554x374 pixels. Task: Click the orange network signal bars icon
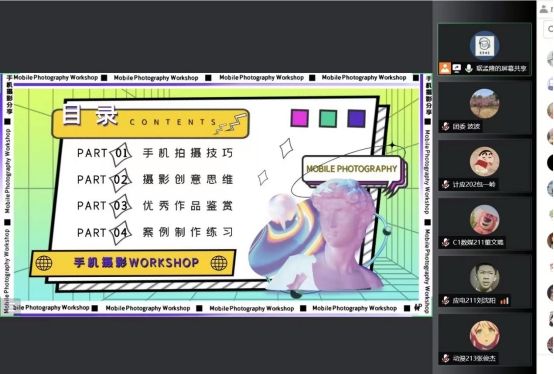click(x=505, y=301)
